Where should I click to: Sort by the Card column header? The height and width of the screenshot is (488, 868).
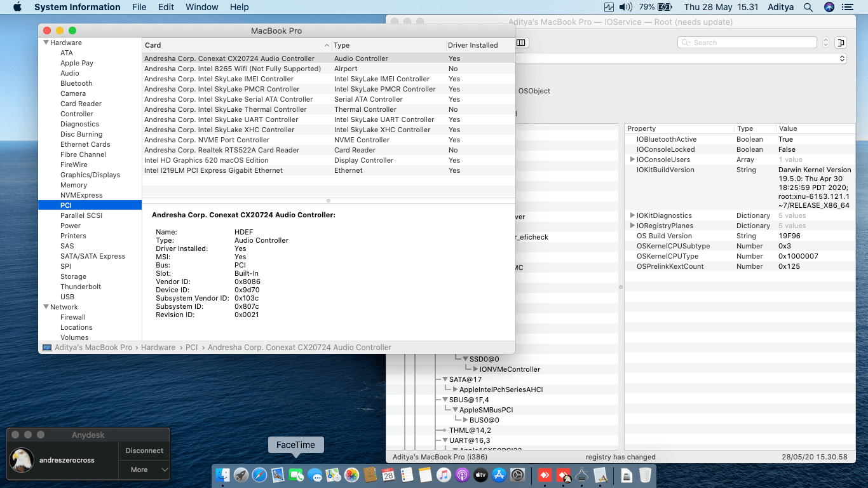[x=237, y=45]
